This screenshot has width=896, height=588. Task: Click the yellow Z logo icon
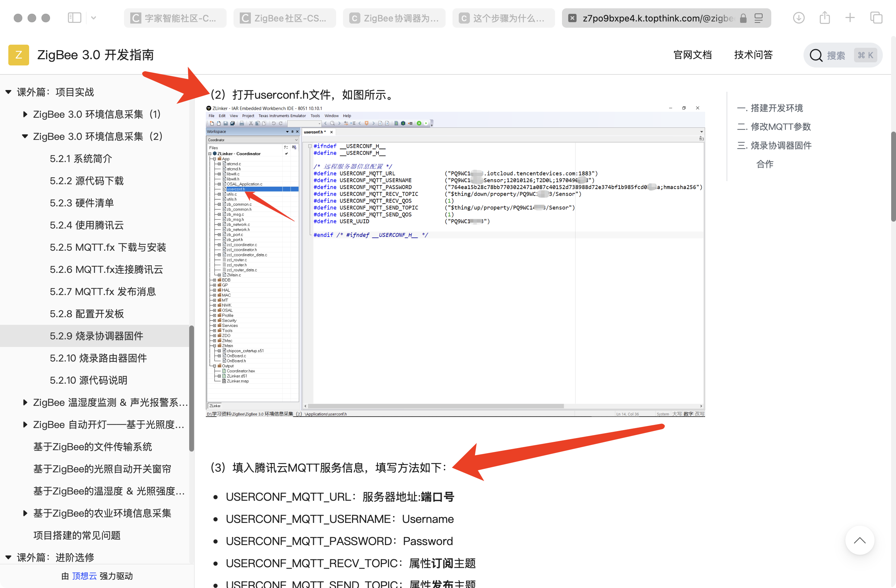(x=18, y=55)
